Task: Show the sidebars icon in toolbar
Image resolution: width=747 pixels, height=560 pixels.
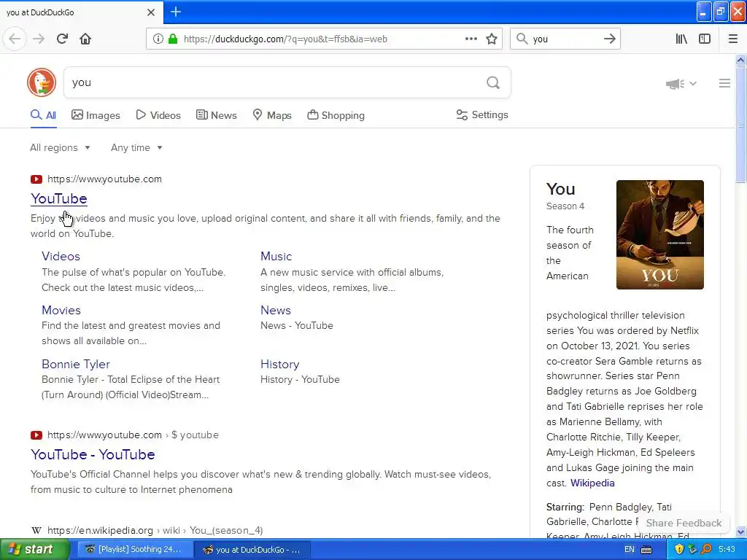Action: [x=705, y=39]
